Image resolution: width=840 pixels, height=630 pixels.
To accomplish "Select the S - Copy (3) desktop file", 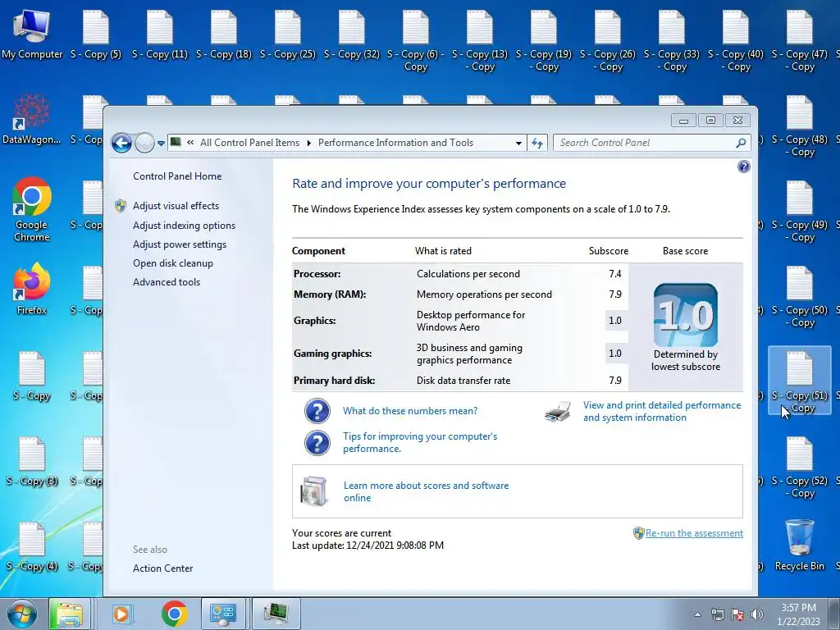I will [32, 461].
